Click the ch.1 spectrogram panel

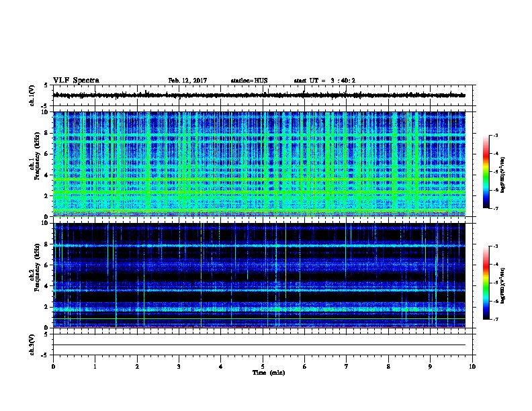[x=259, y=164]
